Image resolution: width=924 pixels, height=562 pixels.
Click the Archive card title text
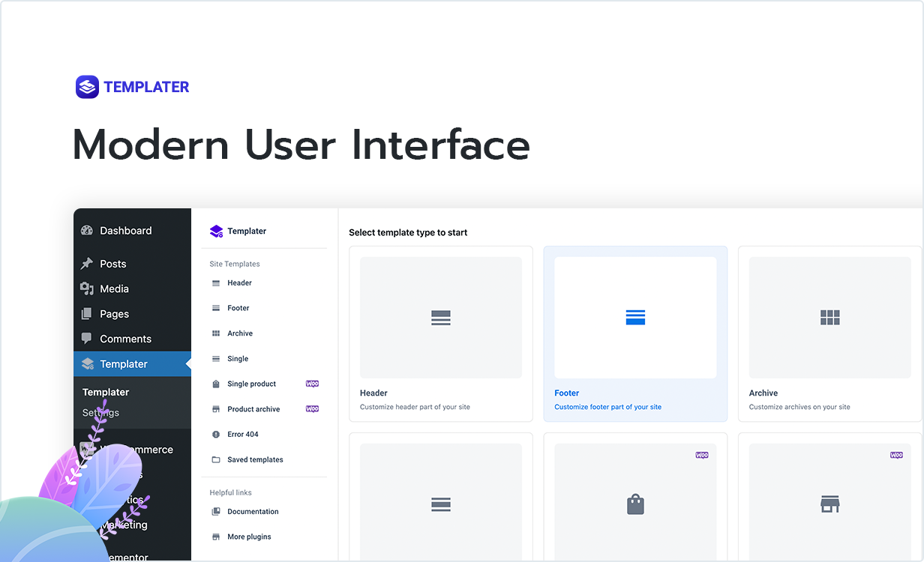click(763, 393)
